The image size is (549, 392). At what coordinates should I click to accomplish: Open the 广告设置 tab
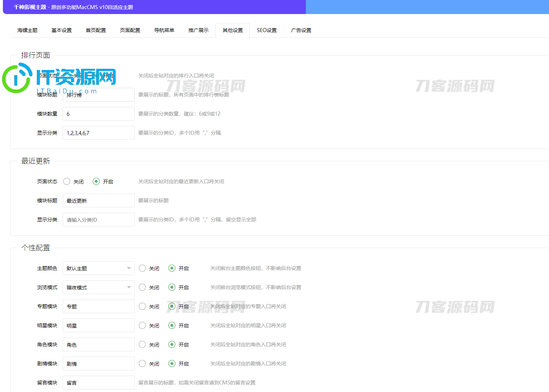click(301, 30)
